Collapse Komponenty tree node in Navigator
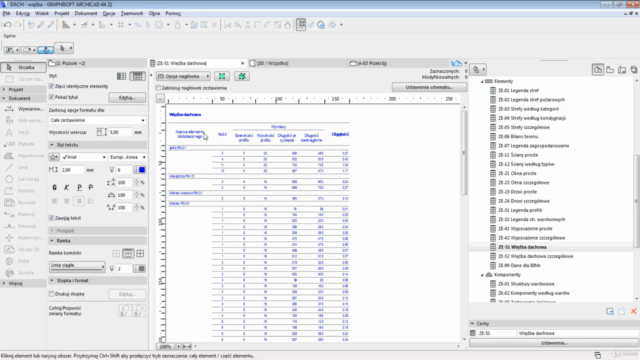Image resolution: width=640 pixels, height=360 pixels. (x=482, y=275)
